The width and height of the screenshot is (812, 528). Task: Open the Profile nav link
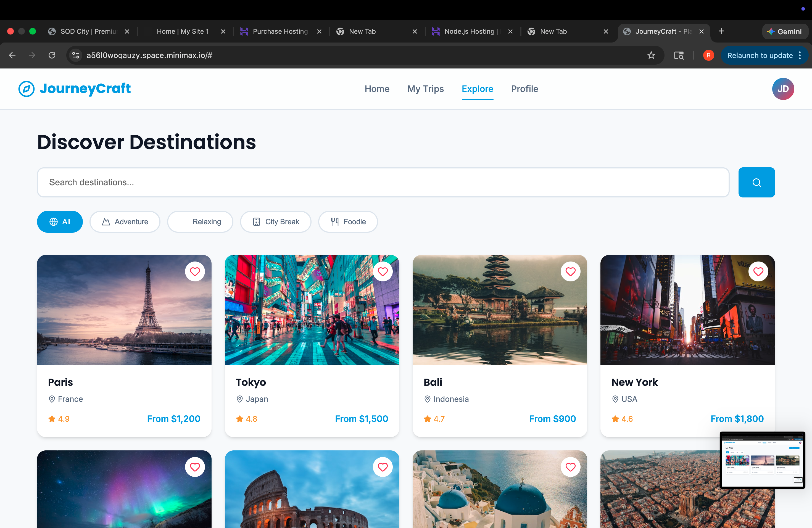(524, 89)
